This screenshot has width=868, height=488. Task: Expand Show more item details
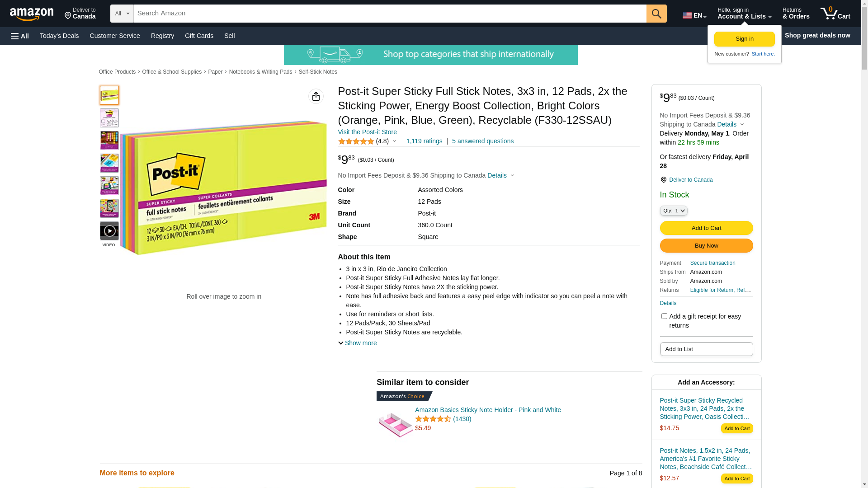(358, 343)
